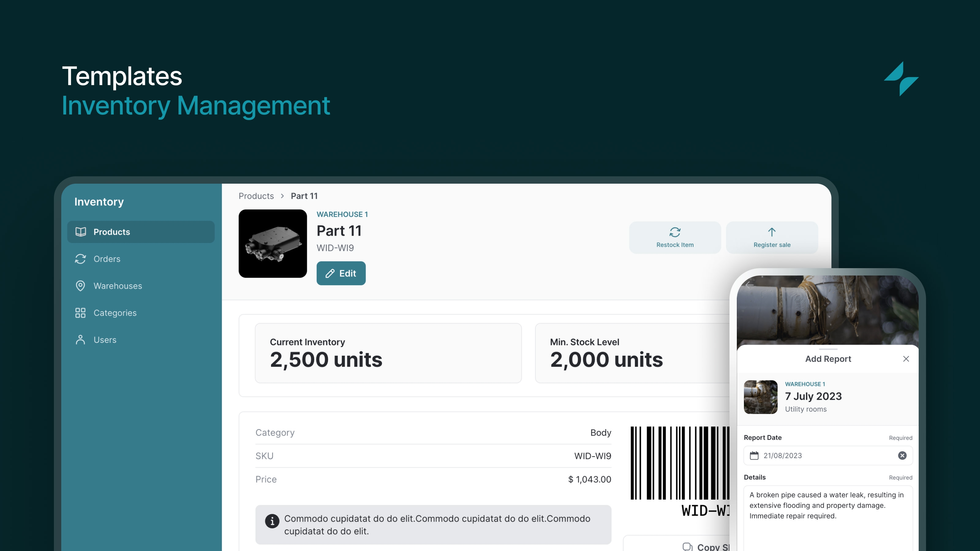Click the Restock circular arrows icon

(x=674, y=232)
